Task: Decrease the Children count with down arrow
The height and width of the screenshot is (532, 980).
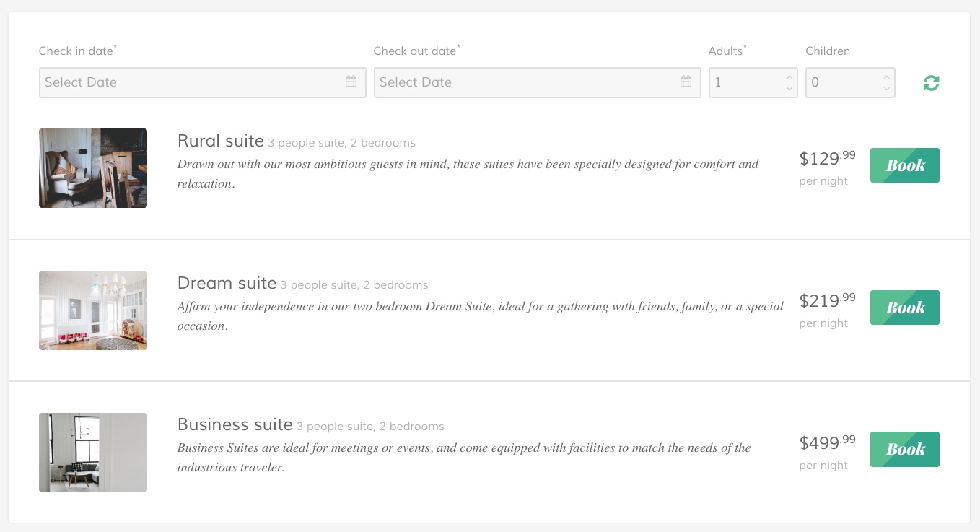Action: coord(886,89)
